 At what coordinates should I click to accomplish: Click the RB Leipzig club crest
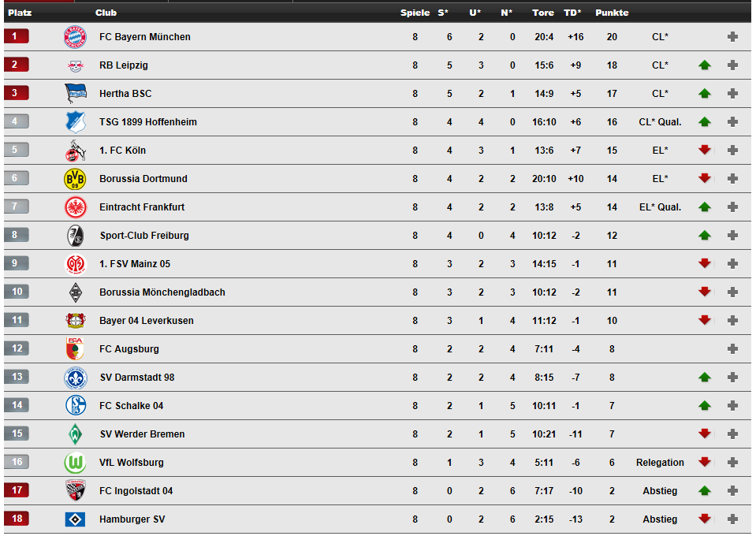(75, 65)
